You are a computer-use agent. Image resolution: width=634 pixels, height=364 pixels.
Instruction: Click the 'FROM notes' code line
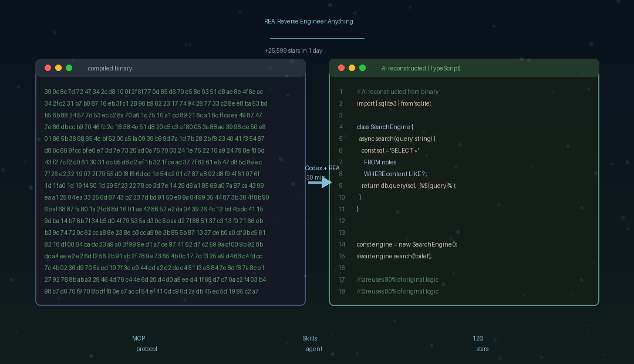click(380, 162)
